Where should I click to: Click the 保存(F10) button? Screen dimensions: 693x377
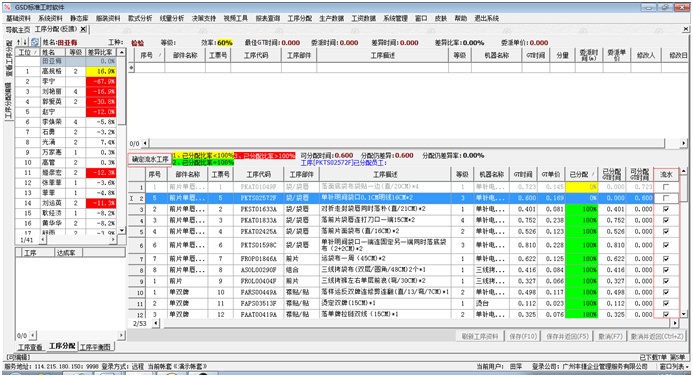pos(523,336)
